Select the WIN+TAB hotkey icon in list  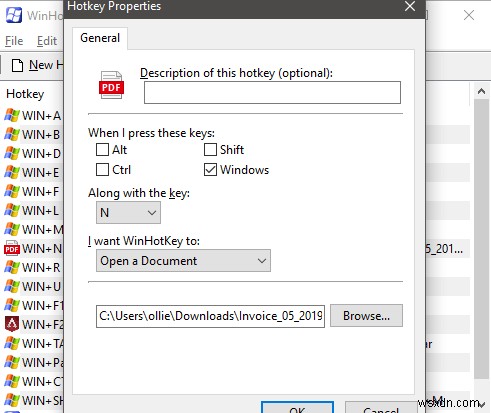(12, 343)
